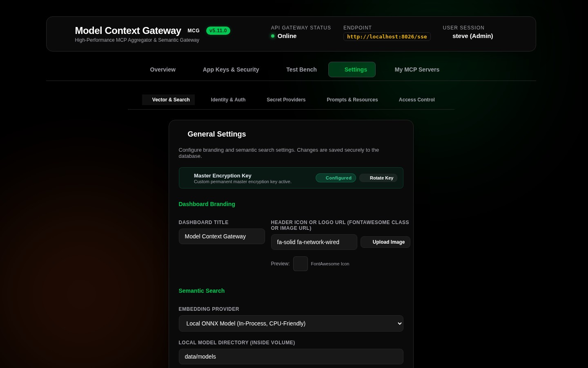588x368 pixels.
Task: Click 'Custom permanent master encryption key active' text
Action: [243, 182]
